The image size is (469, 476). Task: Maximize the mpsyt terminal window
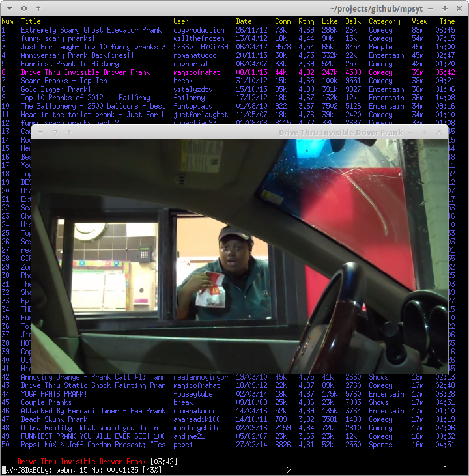tap(445, 8)
